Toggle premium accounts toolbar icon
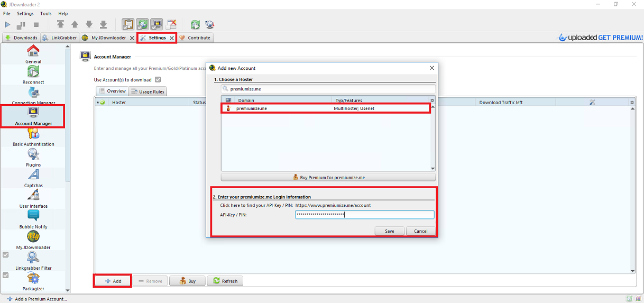The height and width of the screenshot is (303, 644). 157,24
